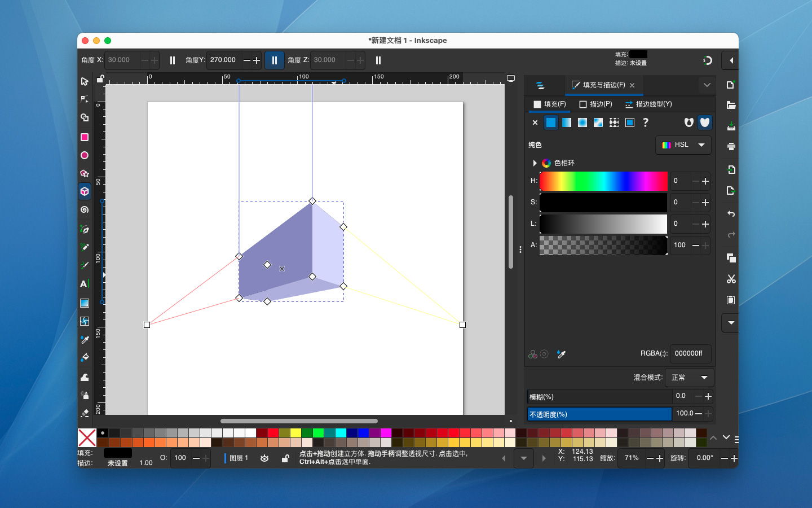
Task: Click the Cut scissors icon
Action: point(731,279)
